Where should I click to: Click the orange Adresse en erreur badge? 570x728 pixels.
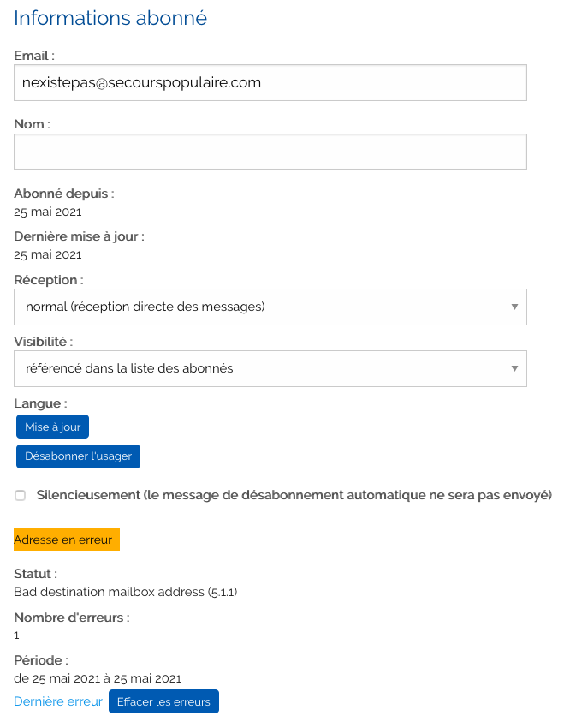pos(67,540)
